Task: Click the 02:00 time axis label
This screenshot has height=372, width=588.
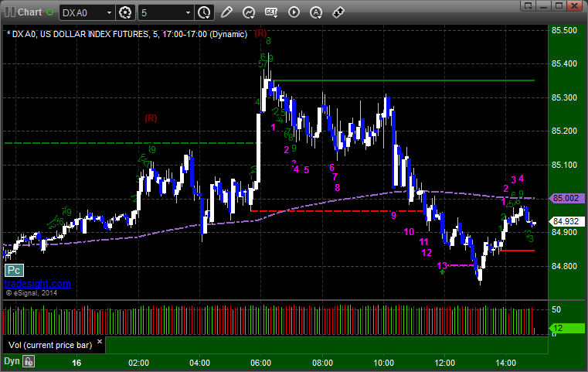Action: click(x=139, y=363)
